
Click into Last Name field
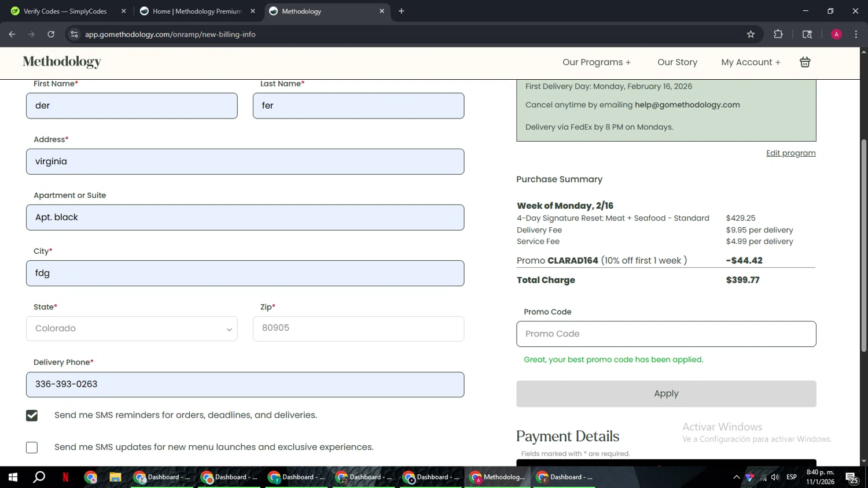[358, 106]
